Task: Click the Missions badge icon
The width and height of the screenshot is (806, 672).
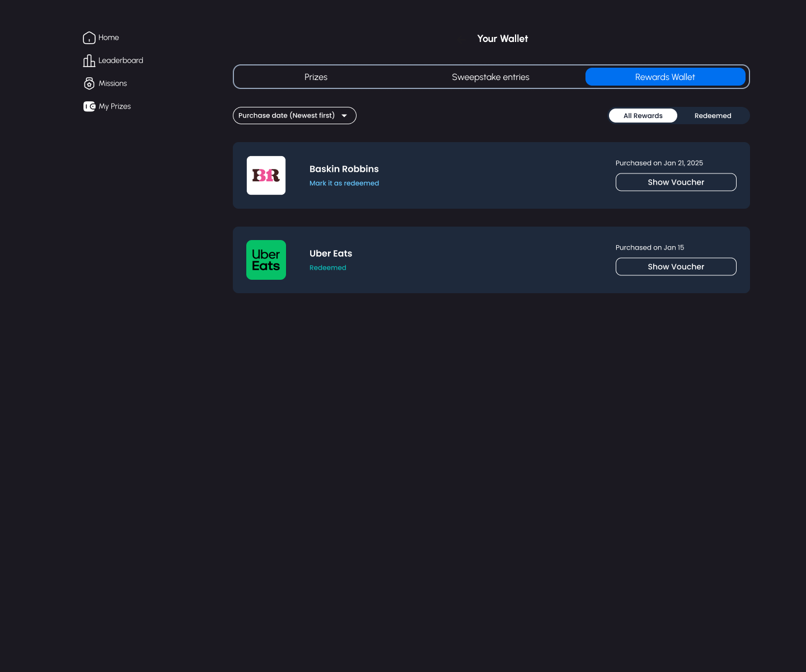Action: coord(89,83)
